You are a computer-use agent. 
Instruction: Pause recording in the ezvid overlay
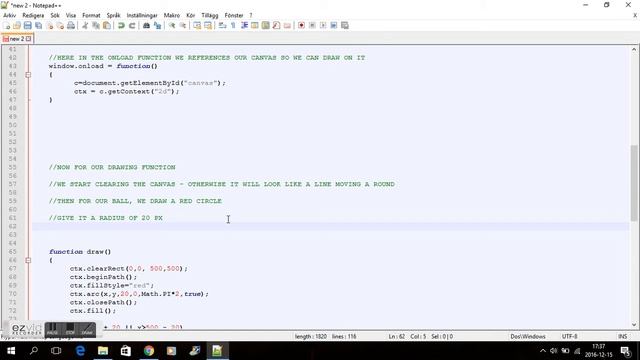click(52, 329)
